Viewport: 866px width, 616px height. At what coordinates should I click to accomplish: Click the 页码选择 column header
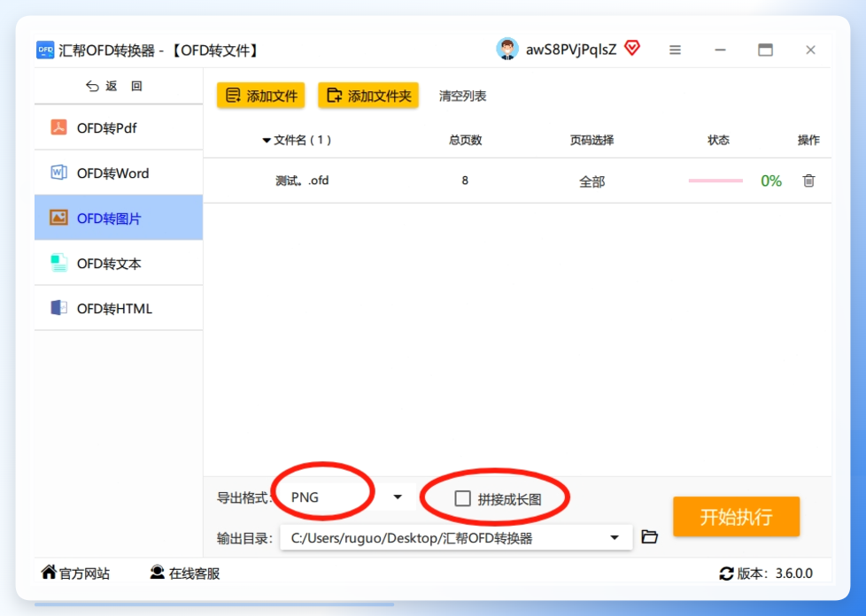592,140
